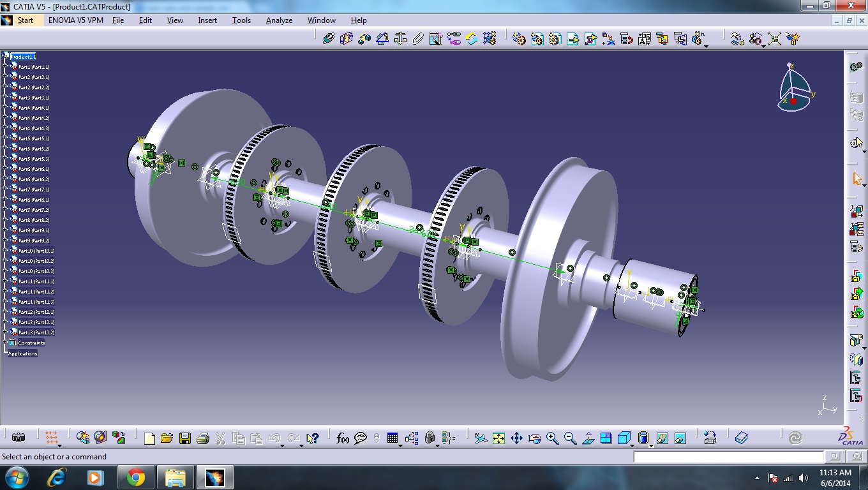
Task: Expand the Part12 (Part12.1) tree node
Action: point(5,312)
